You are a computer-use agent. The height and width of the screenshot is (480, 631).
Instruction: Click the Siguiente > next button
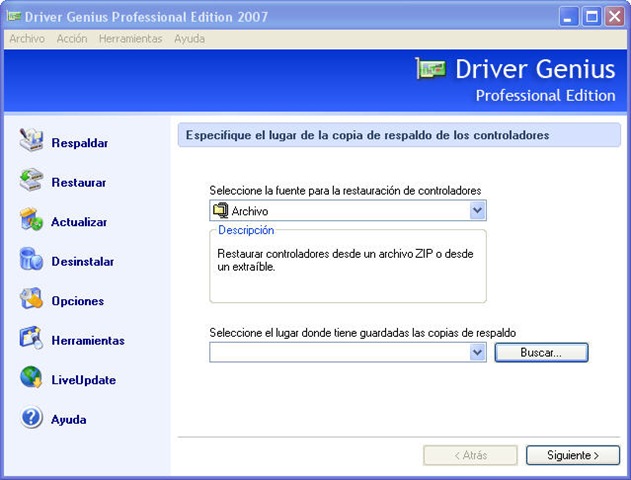click(x=573, y=455)
